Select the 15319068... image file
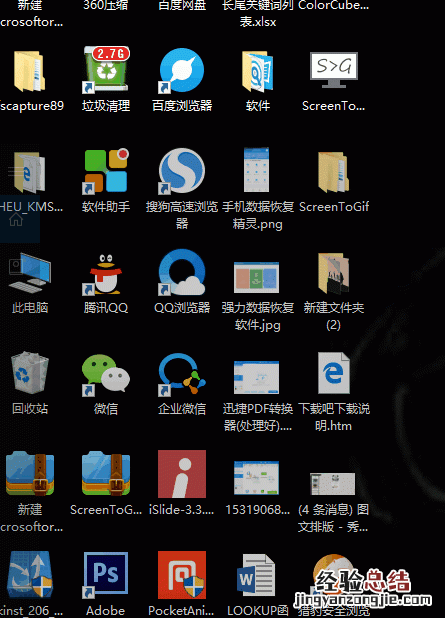Screen dimensions: 445x618 (257, 478)
